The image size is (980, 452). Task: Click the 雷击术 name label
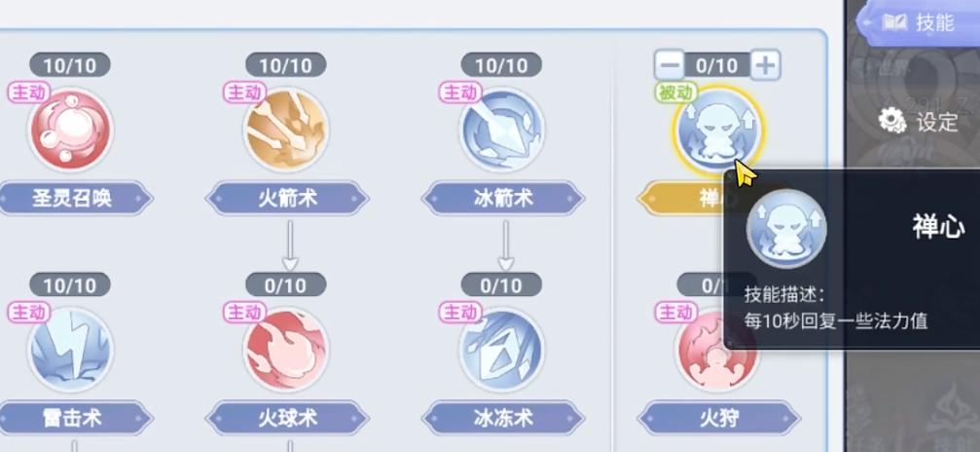coord(72,418)
